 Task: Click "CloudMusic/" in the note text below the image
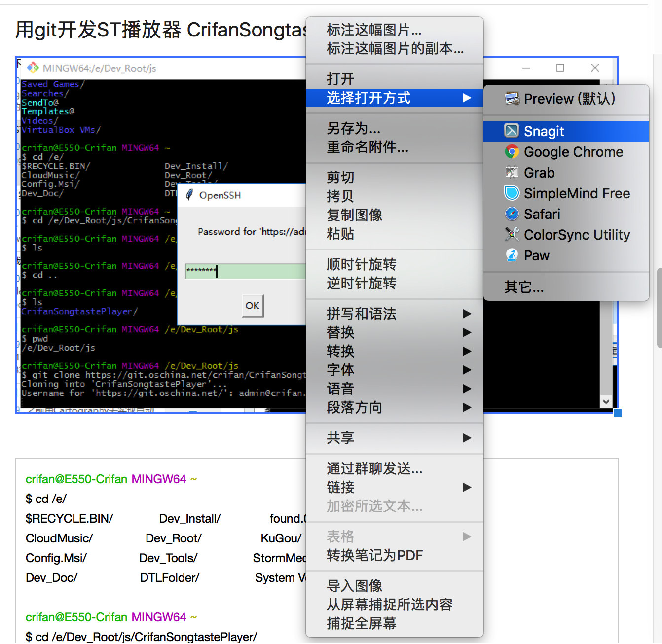coord(59,538)
